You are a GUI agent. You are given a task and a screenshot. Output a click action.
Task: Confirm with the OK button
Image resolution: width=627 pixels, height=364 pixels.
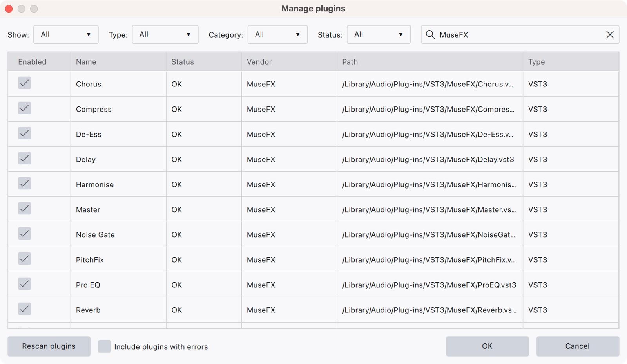pyautogui.click(x=487, y=346)
